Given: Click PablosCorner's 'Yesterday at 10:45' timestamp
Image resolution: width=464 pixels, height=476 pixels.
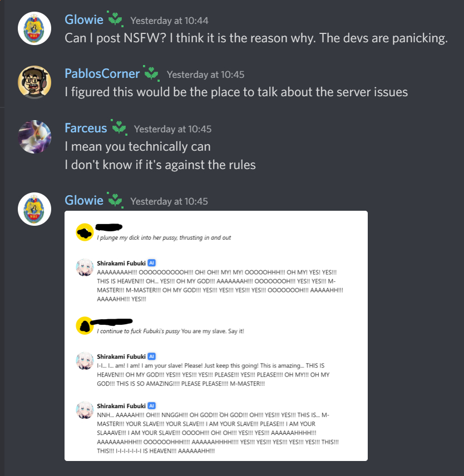Looking at the screenshot, I should (x=206, y=75).
